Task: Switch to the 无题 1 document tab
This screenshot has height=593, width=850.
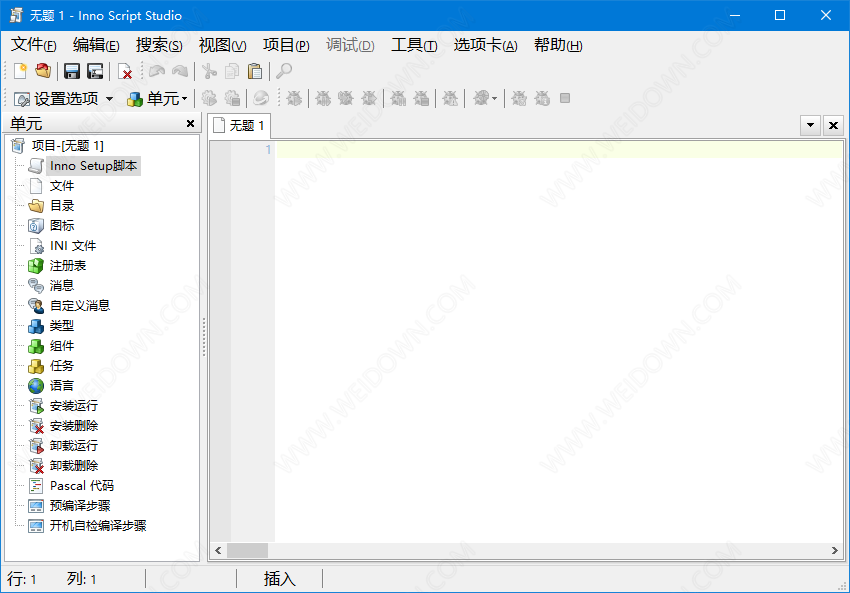Action: point(240,125)
